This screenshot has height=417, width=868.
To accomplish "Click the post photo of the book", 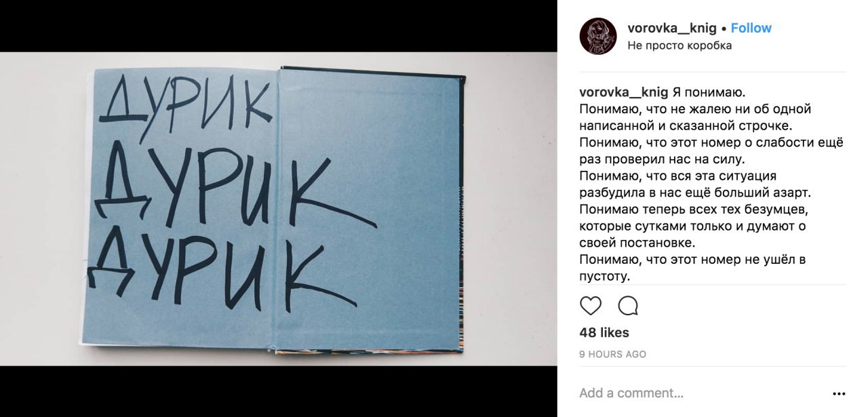I will point(279,209).
